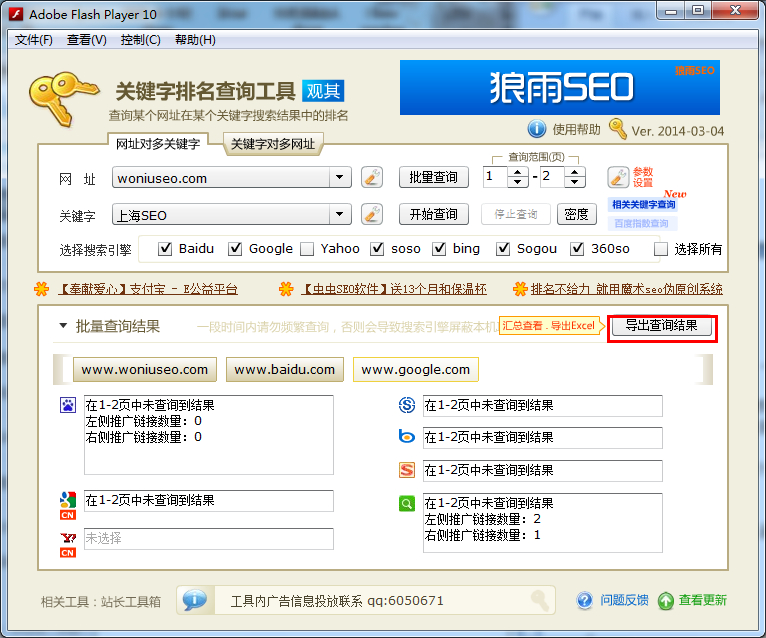Click the Google CN result icon
This screenshot has width=766, height=638.
(x=68, y=505)
